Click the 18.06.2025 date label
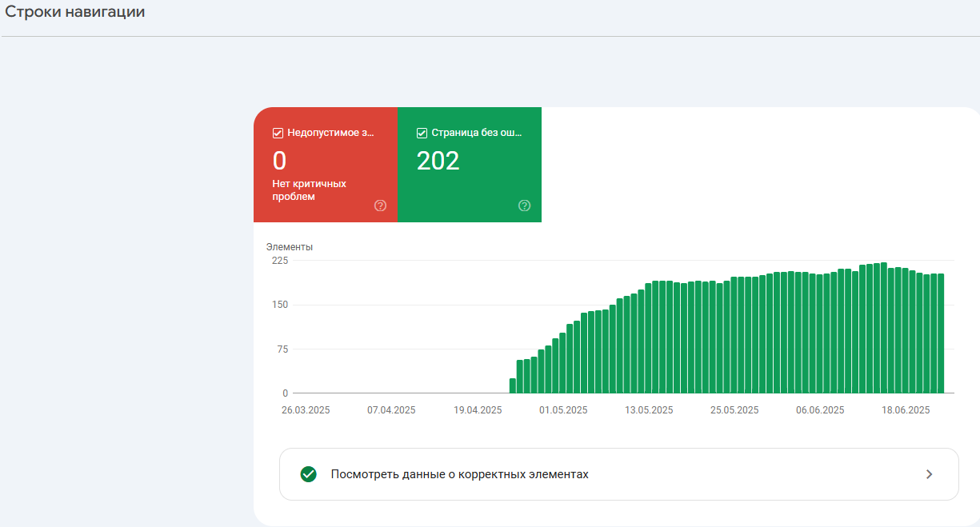Image resolution: width=980 pixels, height=527 pixels. click(906, 410)
